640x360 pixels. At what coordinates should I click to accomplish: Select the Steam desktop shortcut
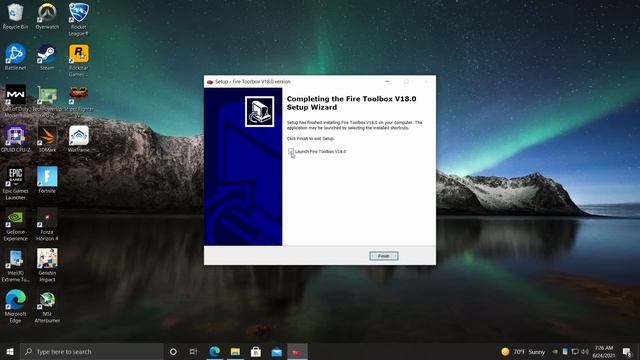point(47,57)
